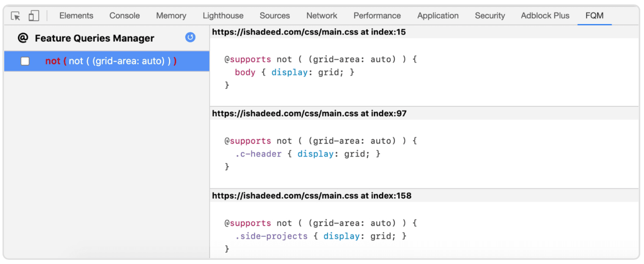
Task: Switch to the Performance tab
Action: [377, 16]
